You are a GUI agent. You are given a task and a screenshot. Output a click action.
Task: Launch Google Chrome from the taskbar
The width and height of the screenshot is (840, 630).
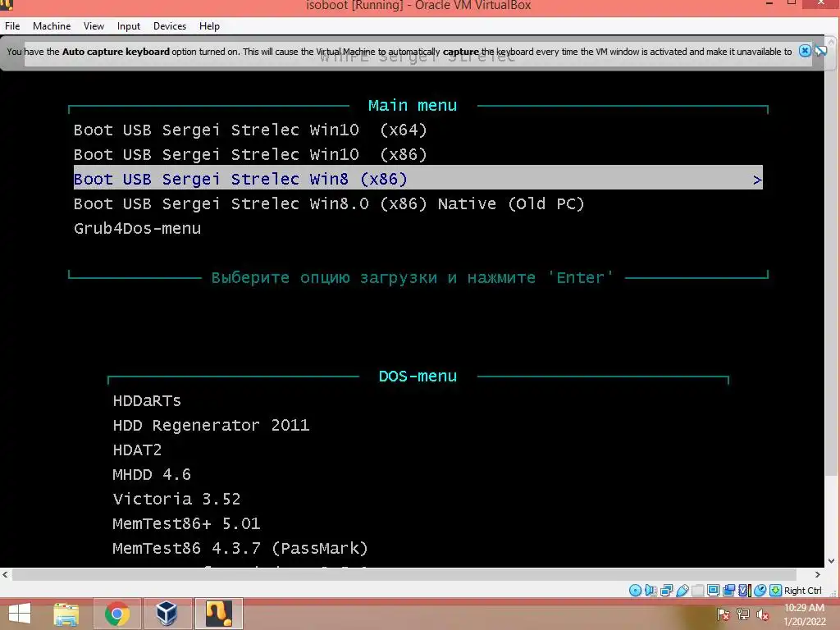pyautogui.click(x=116, y=614)
